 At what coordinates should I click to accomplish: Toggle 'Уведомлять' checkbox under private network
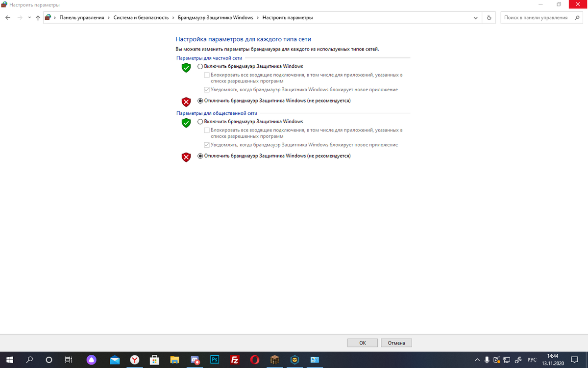pos(207,90)
